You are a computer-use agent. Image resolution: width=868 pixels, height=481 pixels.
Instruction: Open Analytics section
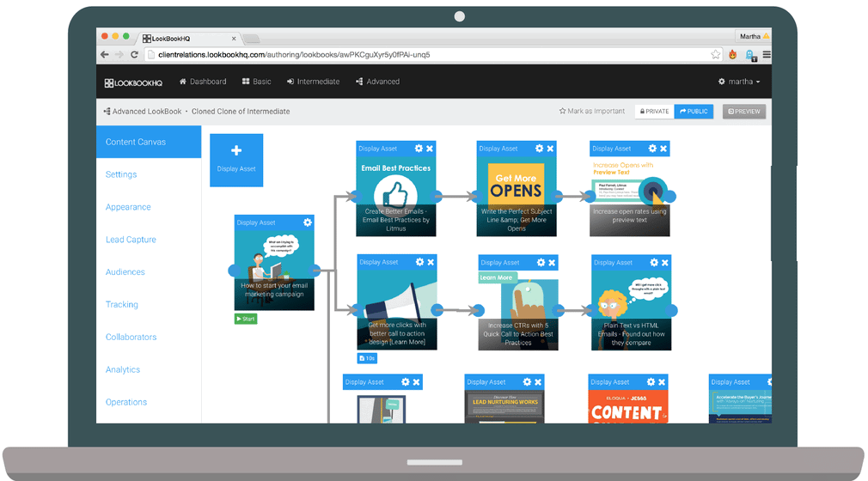[x=123, y=369]
